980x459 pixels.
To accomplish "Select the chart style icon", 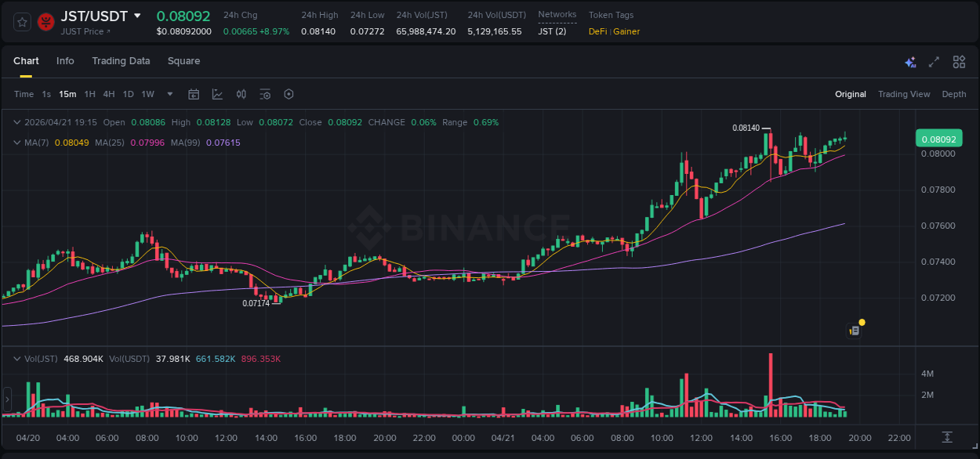I will click(219, 93).
